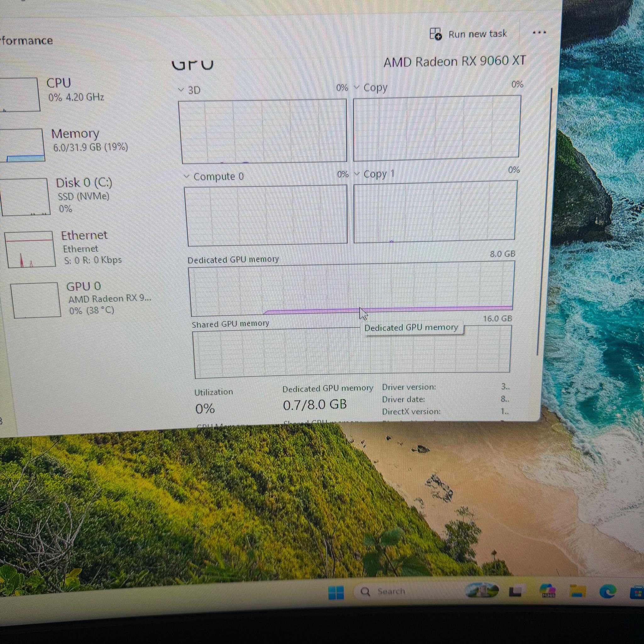Open File Explorer from the taskbar
The height and width of the screenshot is (644, 644).
[577, 591]
